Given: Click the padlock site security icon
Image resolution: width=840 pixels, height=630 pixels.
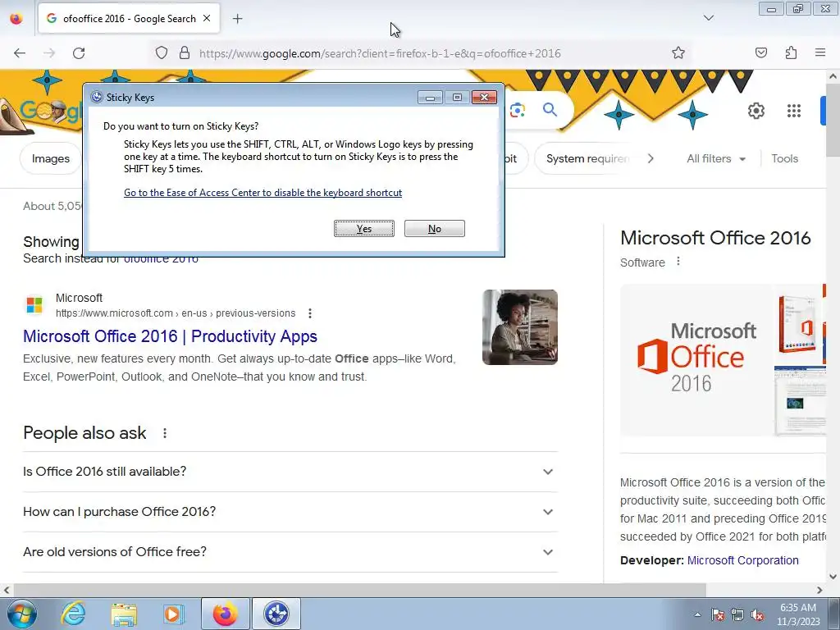Looking at the screenshot, I should 185,53.
